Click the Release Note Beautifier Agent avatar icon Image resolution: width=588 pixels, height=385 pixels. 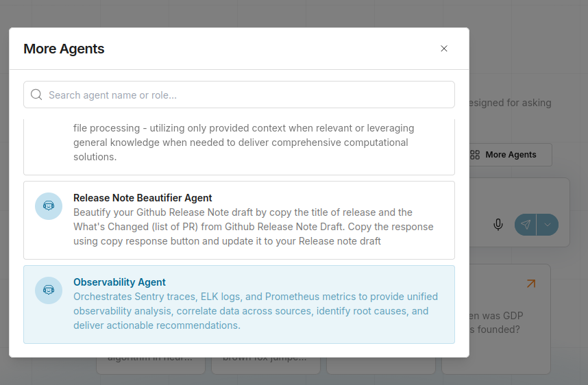(49, 206)
